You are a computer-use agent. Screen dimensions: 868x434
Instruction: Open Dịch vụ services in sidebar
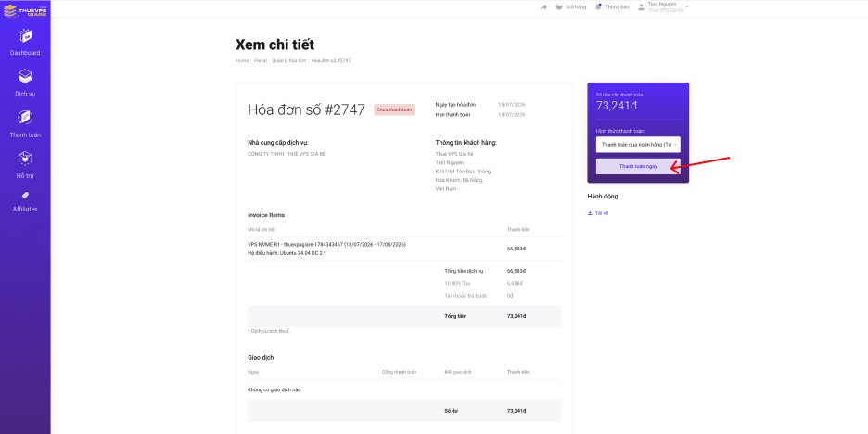(x=25, y=77)
